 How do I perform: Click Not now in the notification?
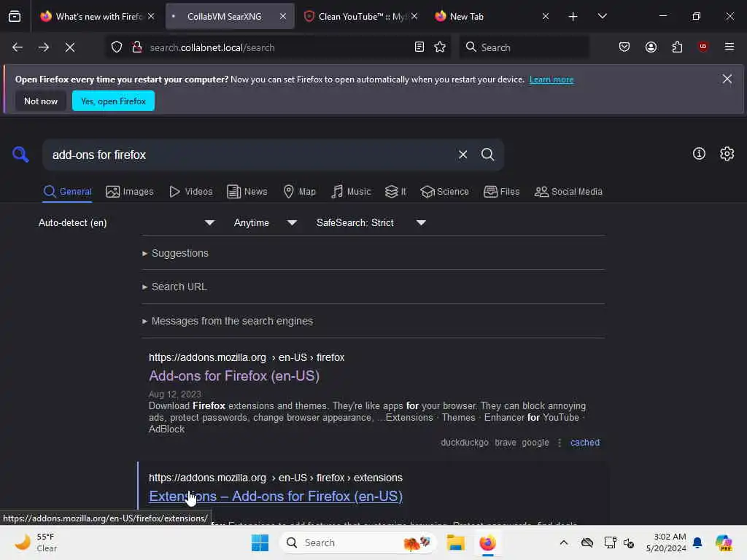[41, 101]
